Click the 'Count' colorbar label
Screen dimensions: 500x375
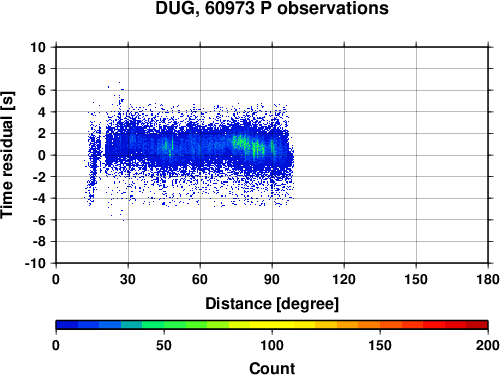272,368
